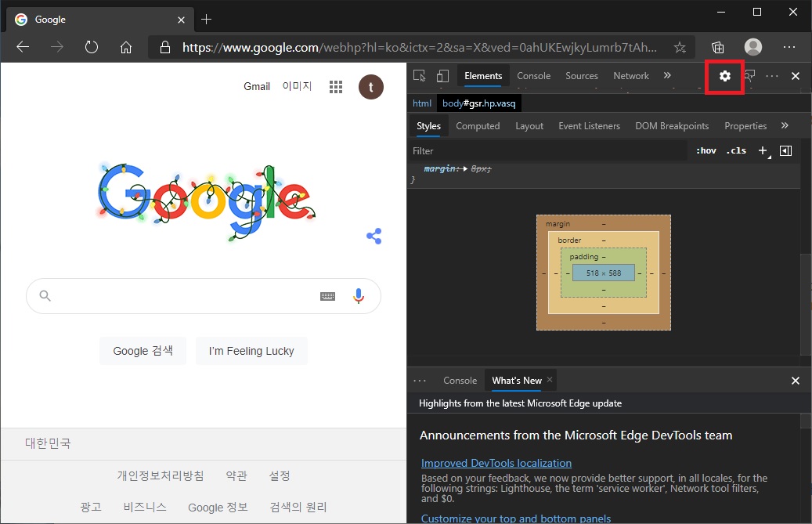Go to the browser home page
This screenshot has width=812, height=524.
click(x=126, y=48)
